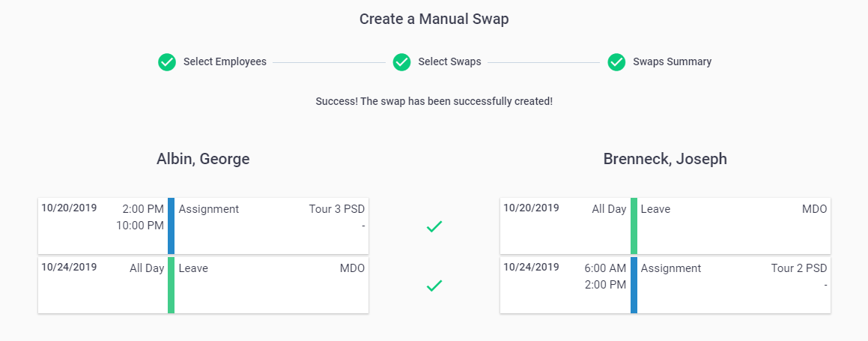The width and height of the screenshot is (868, 341).
Task: Click the Albin, George employee name heading
Action: (x=203, y=160)
